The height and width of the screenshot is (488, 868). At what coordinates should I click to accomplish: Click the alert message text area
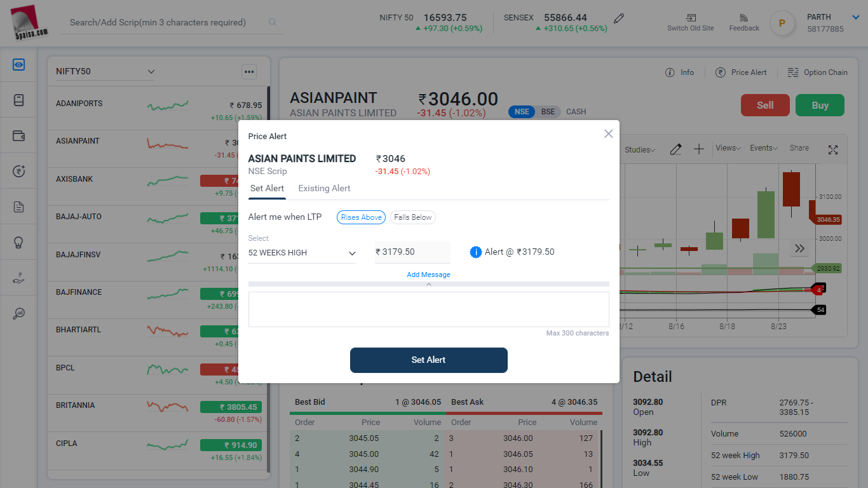[429, 309]
